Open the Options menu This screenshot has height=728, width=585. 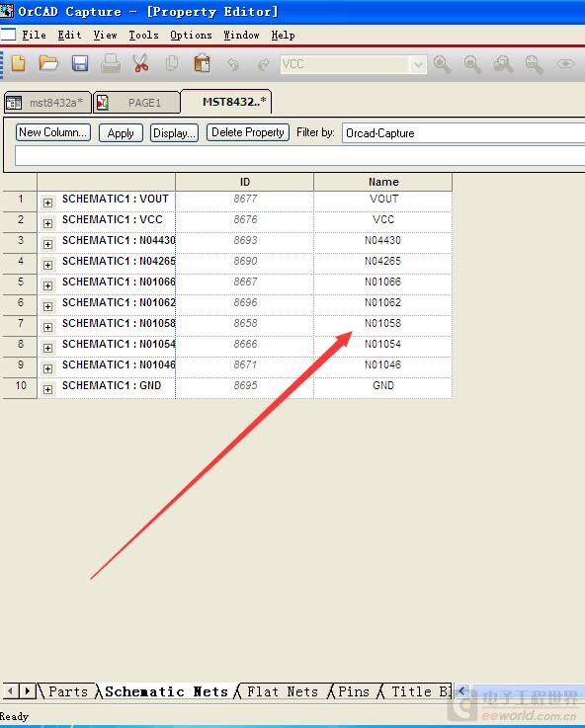[x=191, y=35]
